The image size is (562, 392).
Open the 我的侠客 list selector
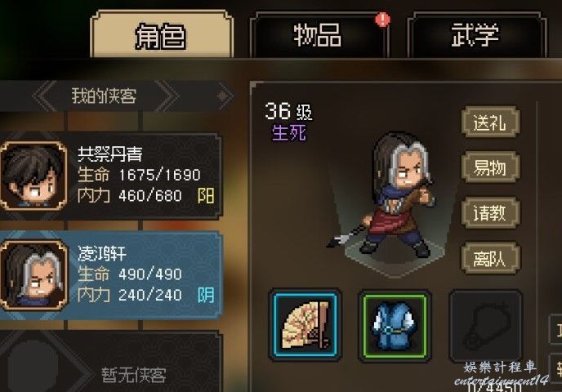(x=104, y=96)
